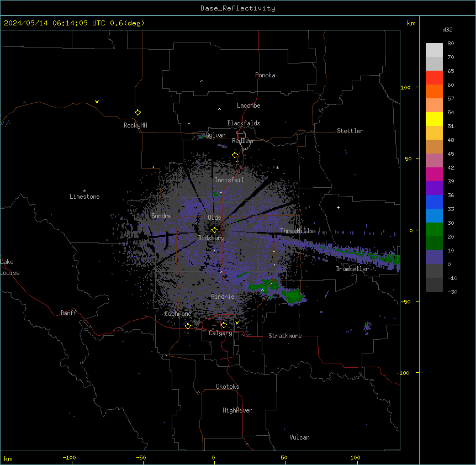The height and width of the screenshot is (465, 476).
Task: Click the Airdrie label
Action: 223,297
